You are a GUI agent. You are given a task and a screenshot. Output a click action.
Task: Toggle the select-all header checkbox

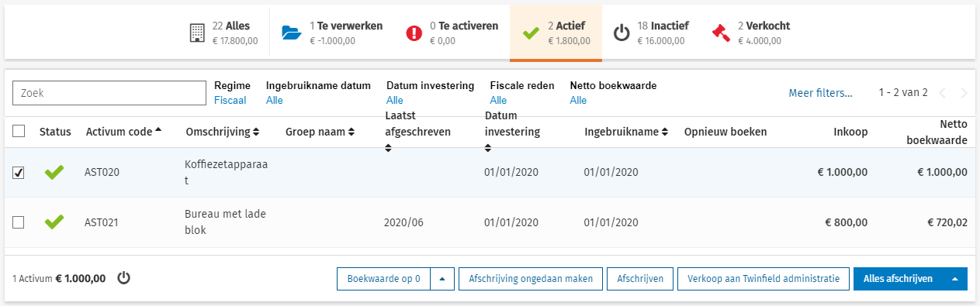click(19, 132)
